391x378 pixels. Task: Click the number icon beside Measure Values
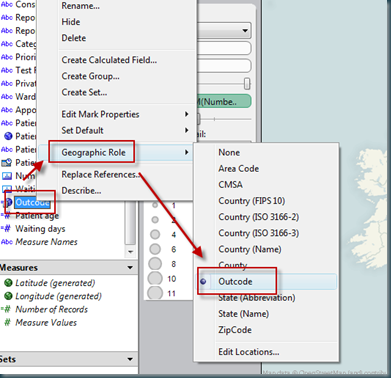tap(7, 323)
